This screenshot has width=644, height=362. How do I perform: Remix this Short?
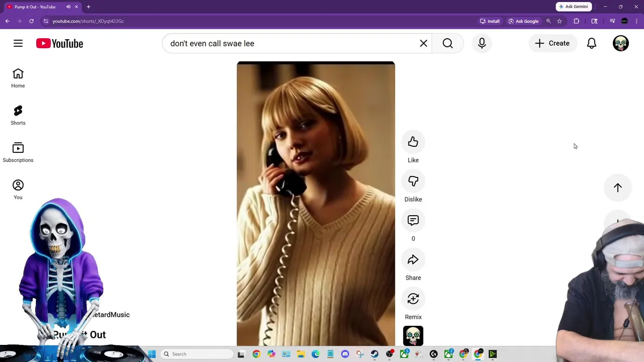click(413, 299)
